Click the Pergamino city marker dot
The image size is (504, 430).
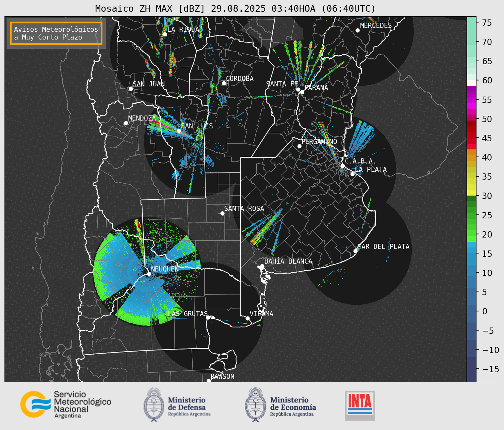[x=299, y=146]
